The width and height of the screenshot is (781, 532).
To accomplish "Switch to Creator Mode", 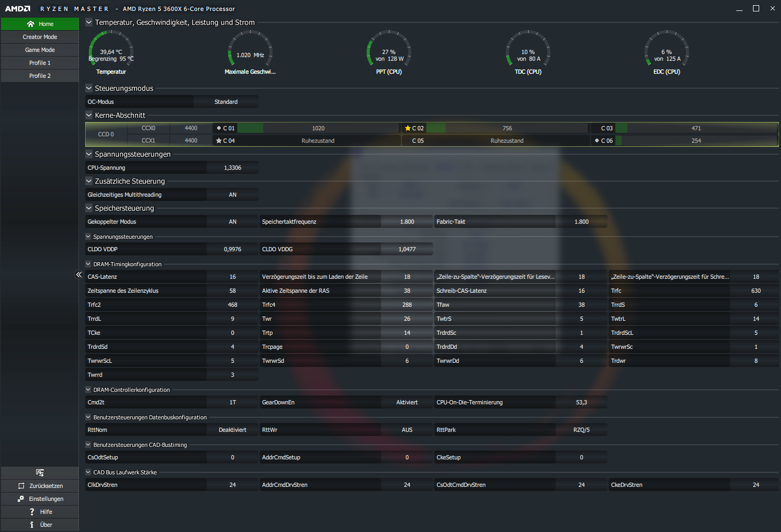I will coord(40,37).
